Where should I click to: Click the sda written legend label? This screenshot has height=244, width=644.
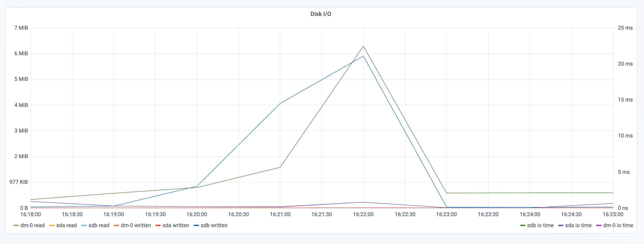tap(176, 226)
